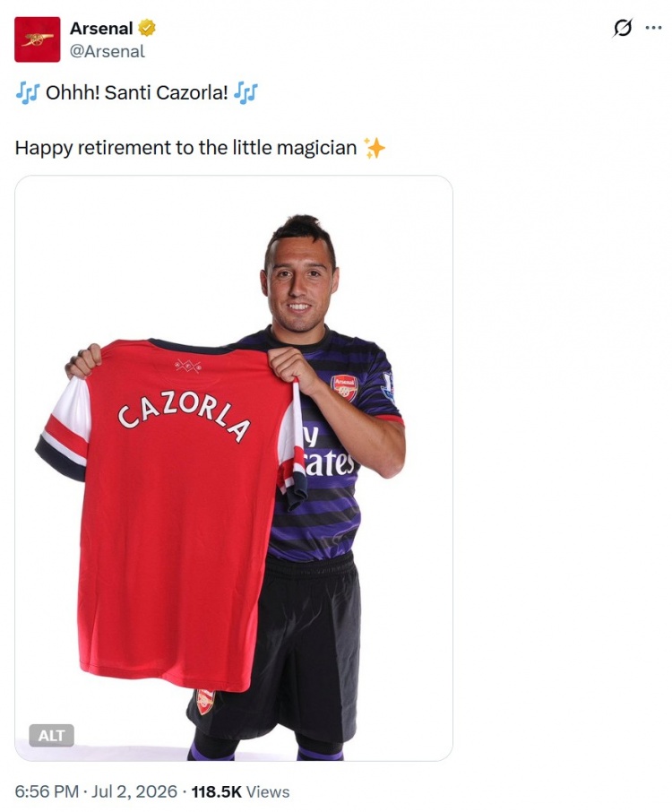The width and height of the screenshot is (672, 812).
Task: Click the CAZORLA name on red shirt
Action: click(185, 418)
